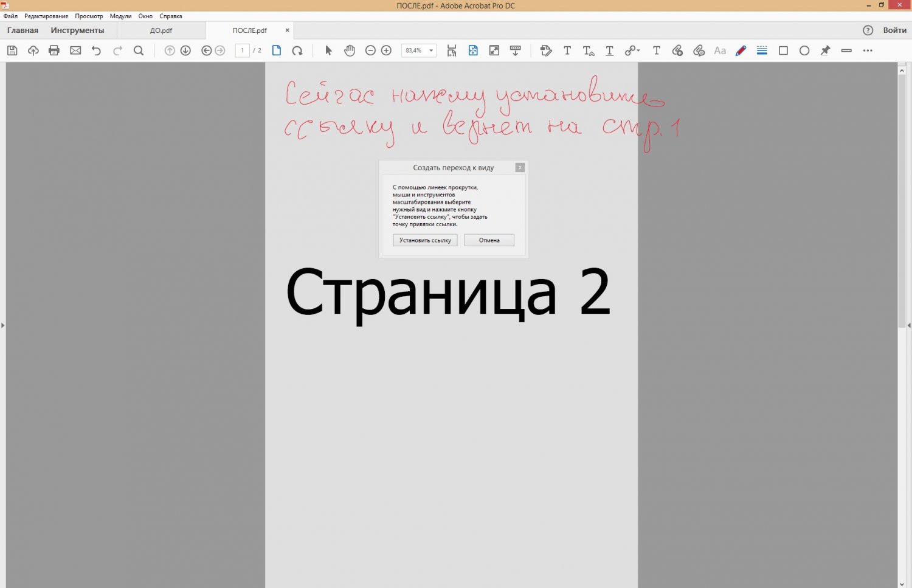Switch to full screen mode
The width and height of the screenshot is (912, 588).
[494, 50]
